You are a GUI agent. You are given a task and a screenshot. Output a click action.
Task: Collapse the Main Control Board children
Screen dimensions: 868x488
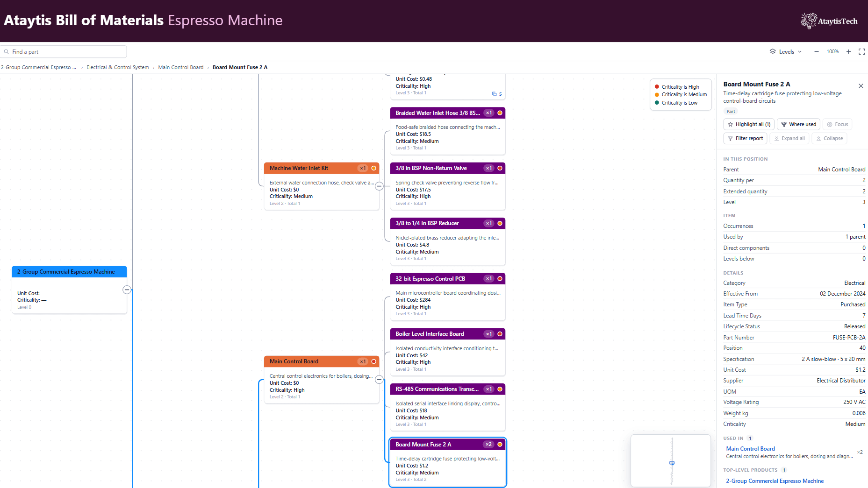(380, 379)
